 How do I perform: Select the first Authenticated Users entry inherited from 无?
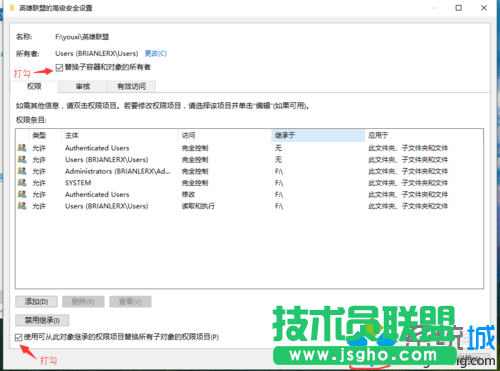click(x=249, y=148)
